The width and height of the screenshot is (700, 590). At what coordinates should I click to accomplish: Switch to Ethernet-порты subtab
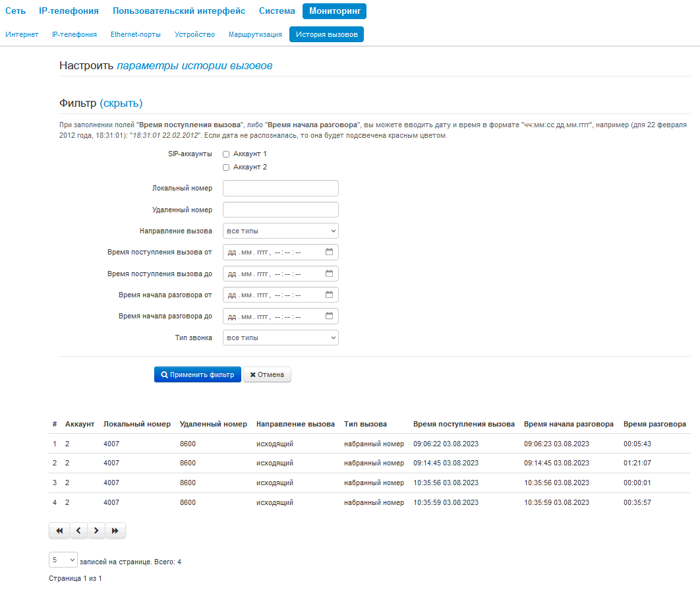point(136,34)
